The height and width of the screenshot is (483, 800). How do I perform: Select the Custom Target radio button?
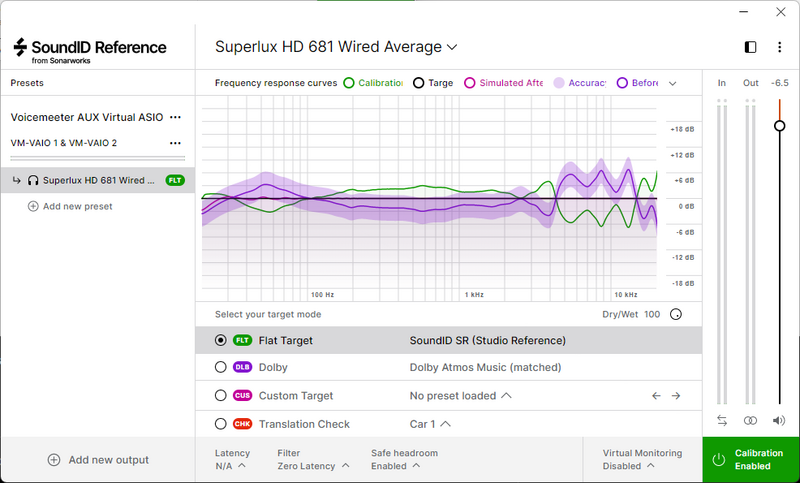tap(220, 396)
